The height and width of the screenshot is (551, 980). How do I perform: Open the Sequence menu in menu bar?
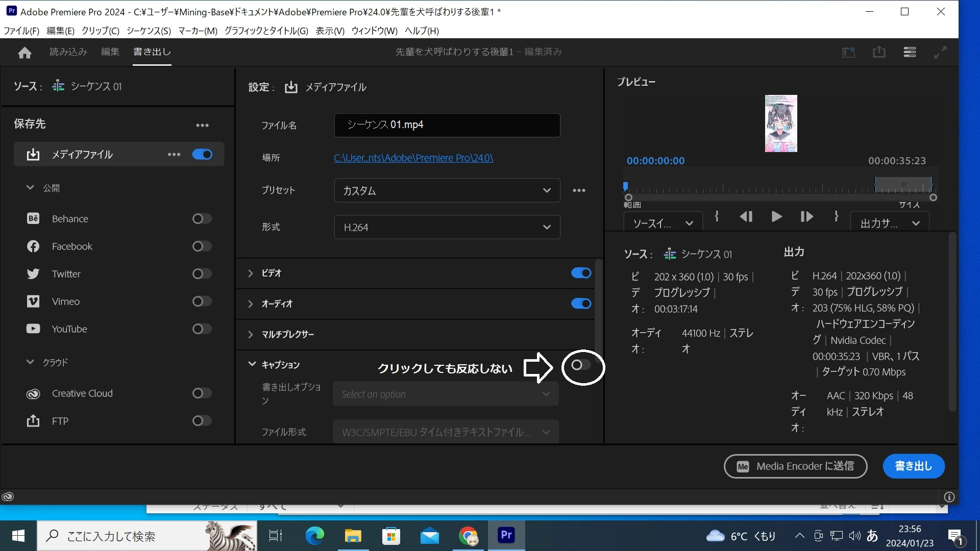coord(149,31)
